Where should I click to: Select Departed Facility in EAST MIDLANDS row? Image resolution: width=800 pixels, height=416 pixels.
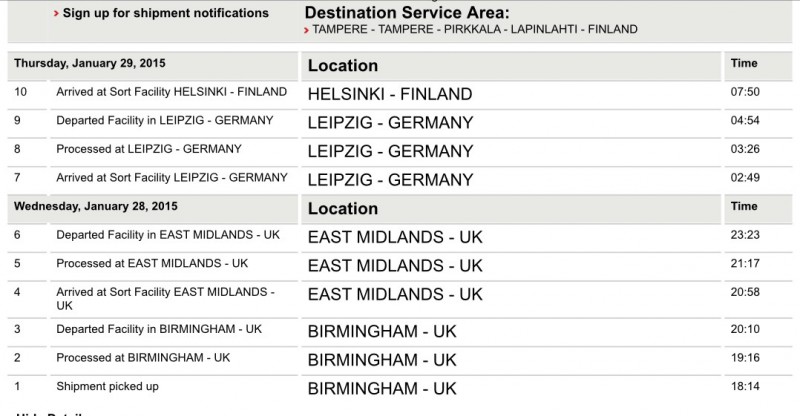pos(160,235)
